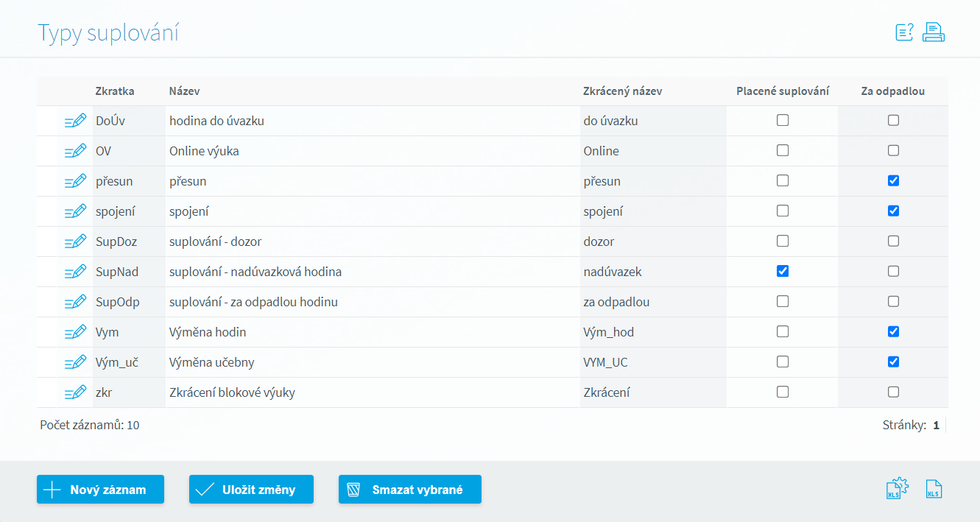
Task: Click Smazat vybrané button
Action: [409, 490]
